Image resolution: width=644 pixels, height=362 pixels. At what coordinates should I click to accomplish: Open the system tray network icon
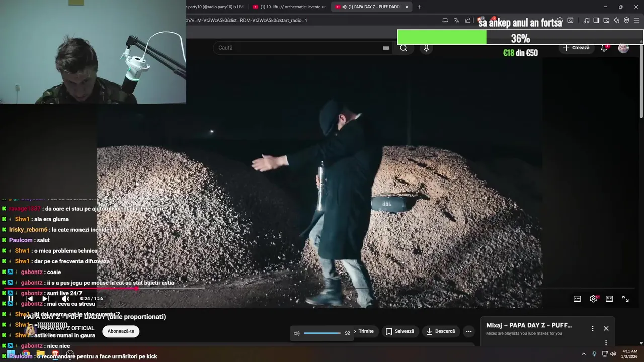[x=604, y=354]
